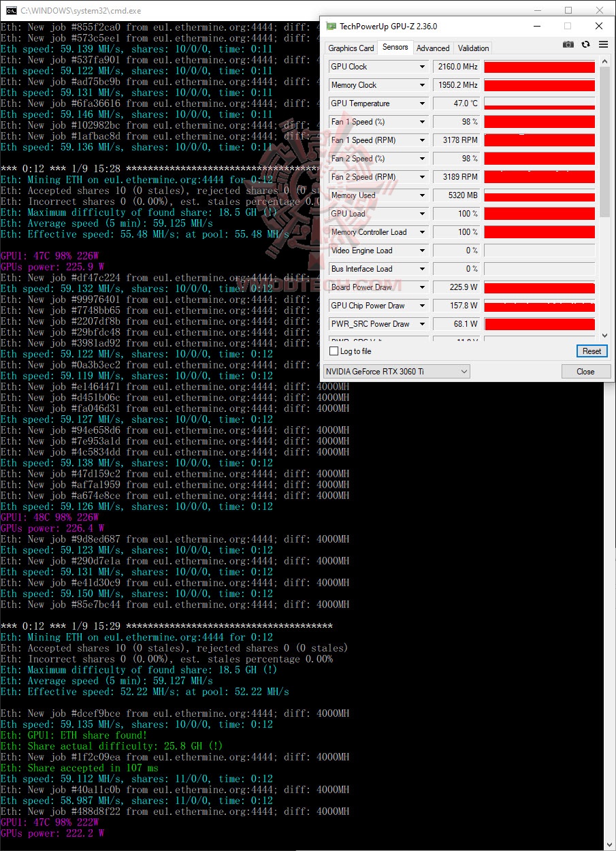
Task: Click 'Average speed (5 min): 59.127 MH/s' line
Action: tap(106, 681)
